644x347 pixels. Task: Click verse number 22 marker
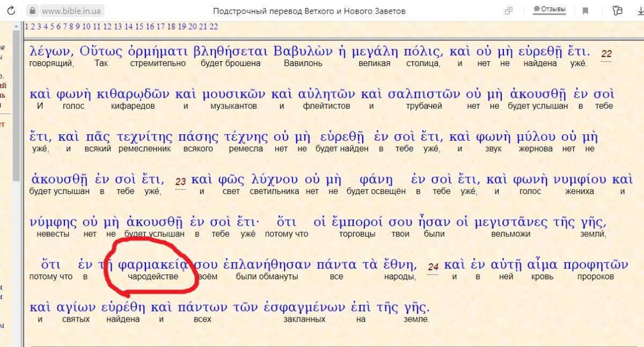pyautogui.click(x=606, y=54)
